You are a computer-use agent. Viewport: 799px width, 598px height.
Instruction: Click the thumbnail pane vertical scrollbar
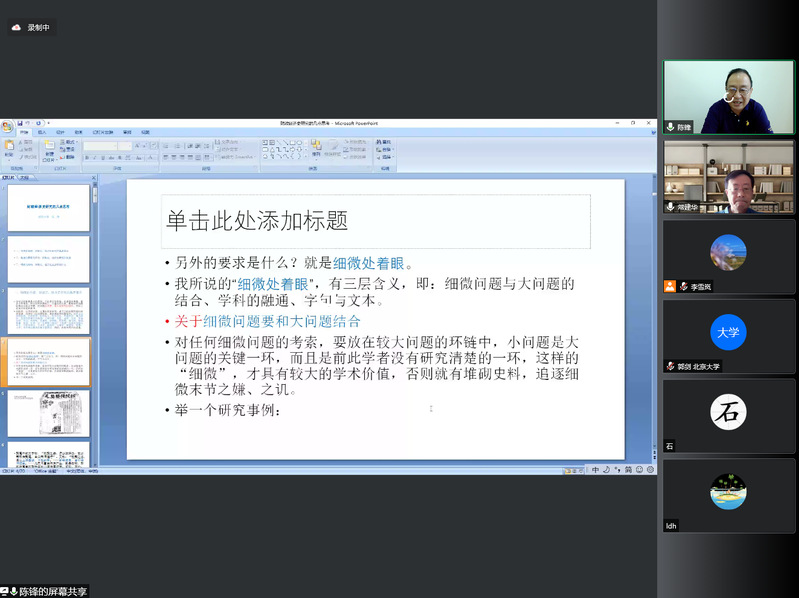[95, 326]
